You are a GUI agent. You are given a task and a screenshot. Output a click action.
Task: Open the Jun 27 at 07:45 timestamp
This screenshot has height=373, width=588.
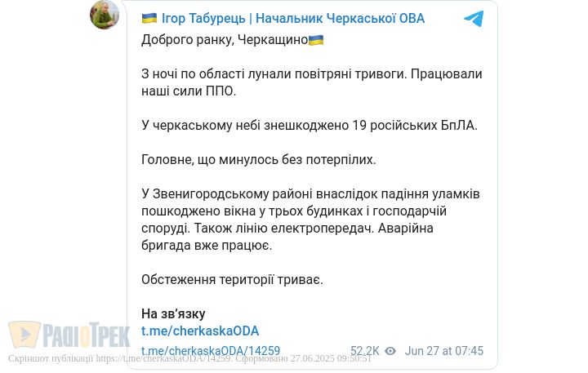[x=444, y=351]
